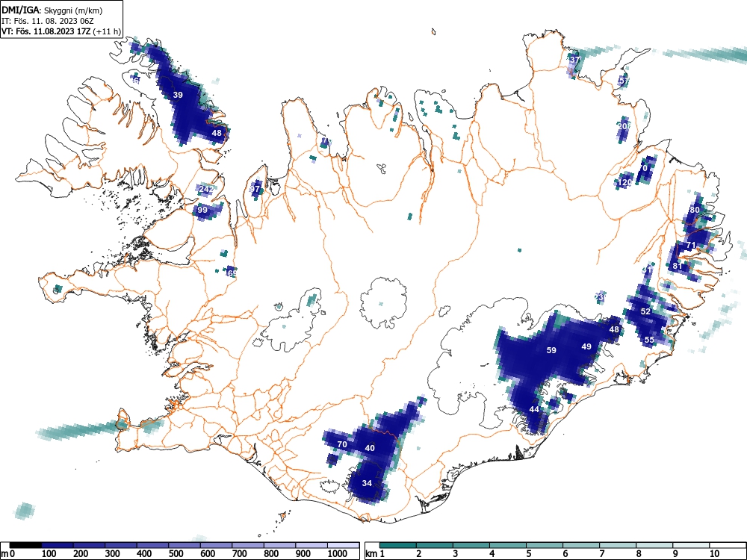The width and height of the screenshot is (747, 560).
Task: Click the teal swatch between km 5 and 6
Action: 544,545
